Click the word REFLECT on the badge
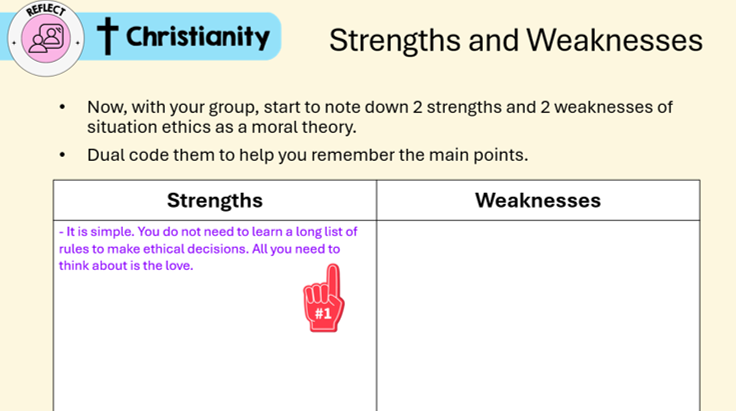Screen dimensions: 736x411 click(x=46, y=10)
